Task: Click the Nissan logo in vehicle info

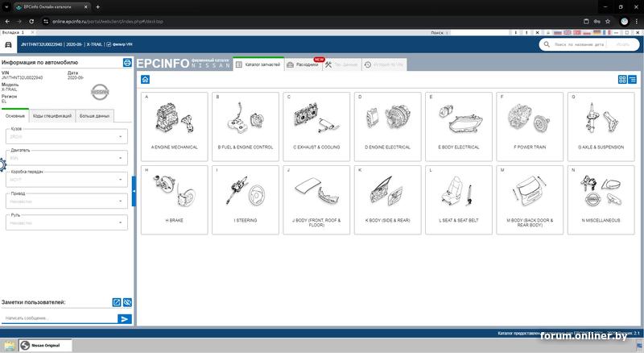Action: click(x=100, y=92)
